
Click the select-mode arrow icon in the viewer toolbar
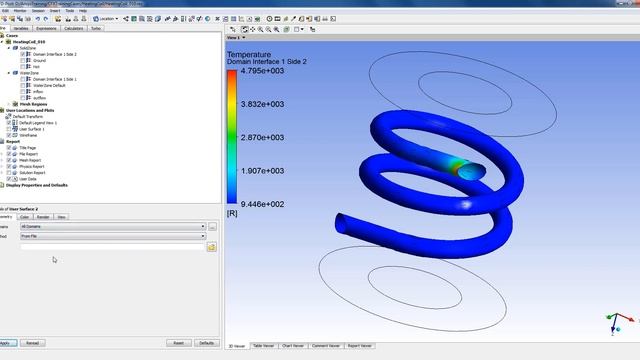(233, 29)
